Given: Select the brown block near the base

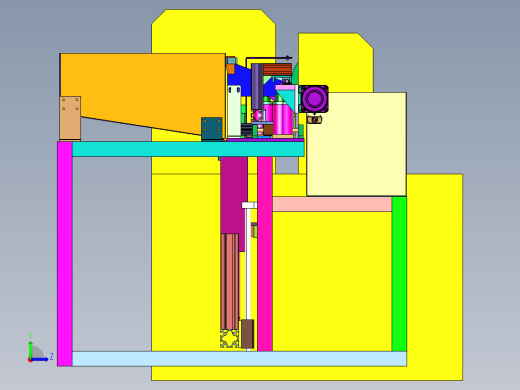Looking at the screenshot, I should click(247, 334).
